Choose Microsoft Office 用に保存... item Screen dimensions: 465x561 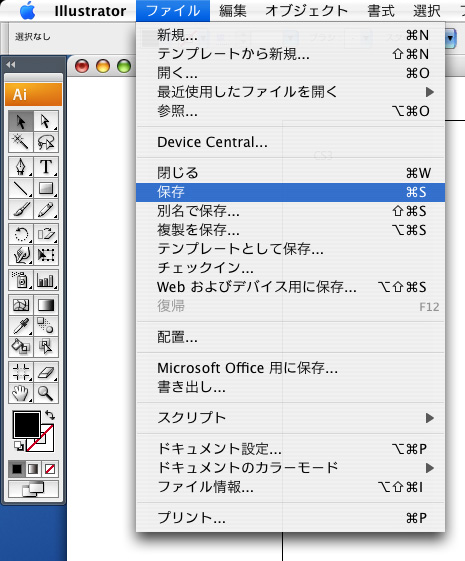pyautogui.click(x=290, y=368)
